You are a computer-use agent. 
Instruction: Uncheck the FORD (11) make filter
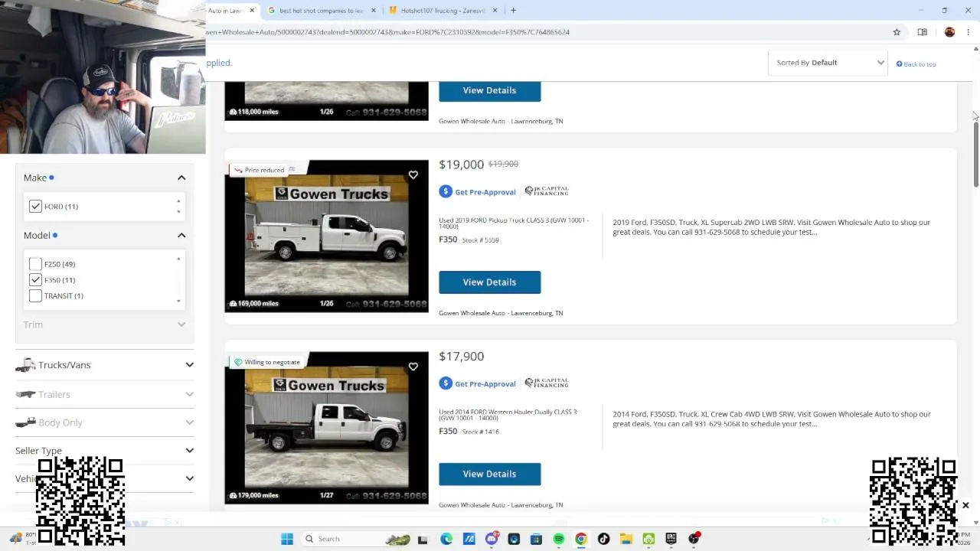click(x=35, y=207)
